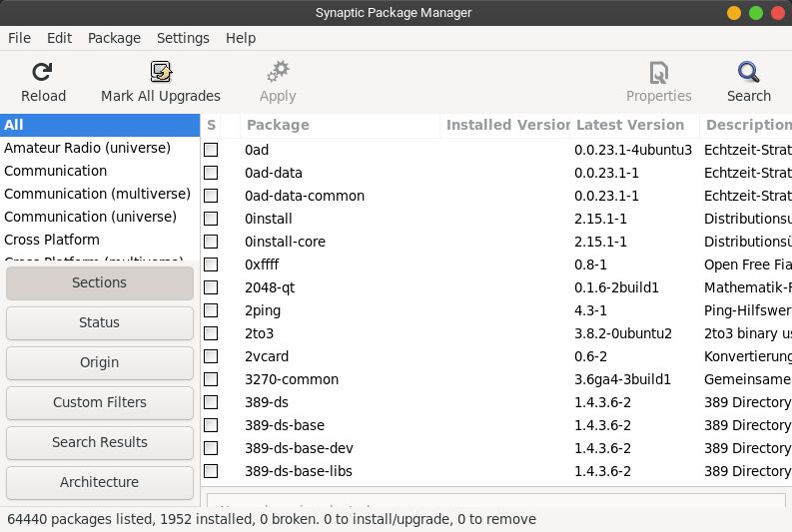The width and height of the screenshot is (792, 532).
Task: Click the green maximize window button
Action: [756, 13]
